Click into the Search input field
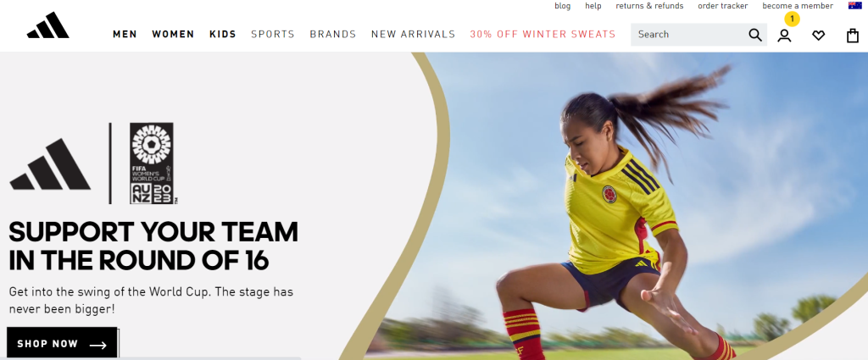 (x=689, y=34)
